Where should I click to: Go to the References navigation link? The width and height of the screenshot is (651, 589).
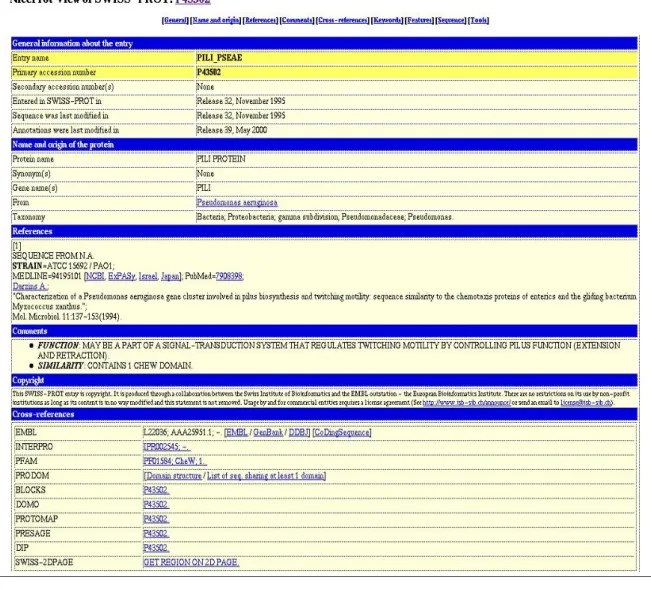coord(260,20)
